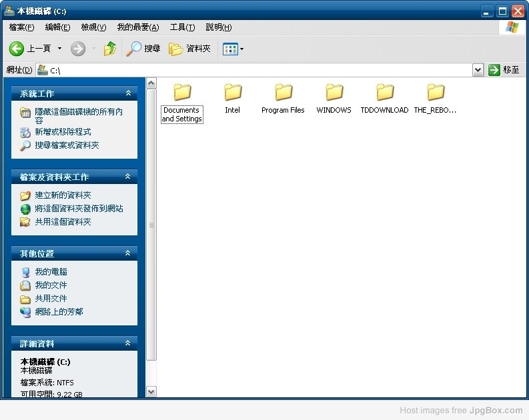Viewport: 529px width, 420px height.
Task: Click 新增或移除程式 link
Action: [63, 132]
